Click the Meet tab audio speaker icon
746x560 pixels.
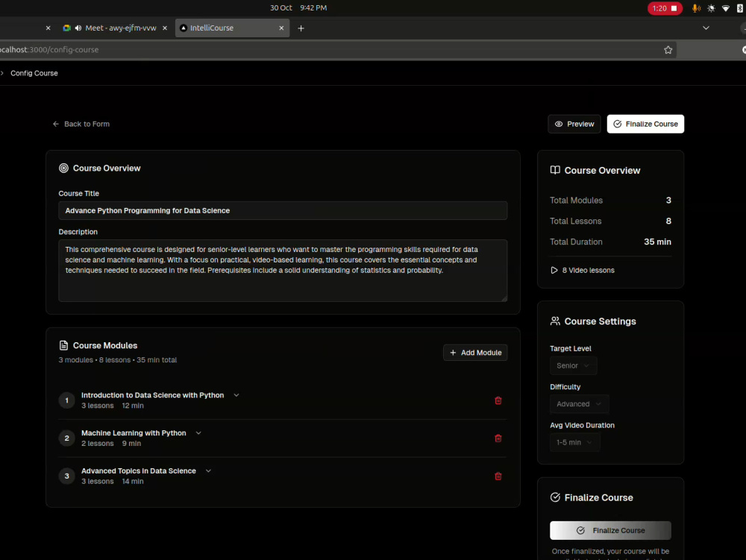tap(78, 28)
